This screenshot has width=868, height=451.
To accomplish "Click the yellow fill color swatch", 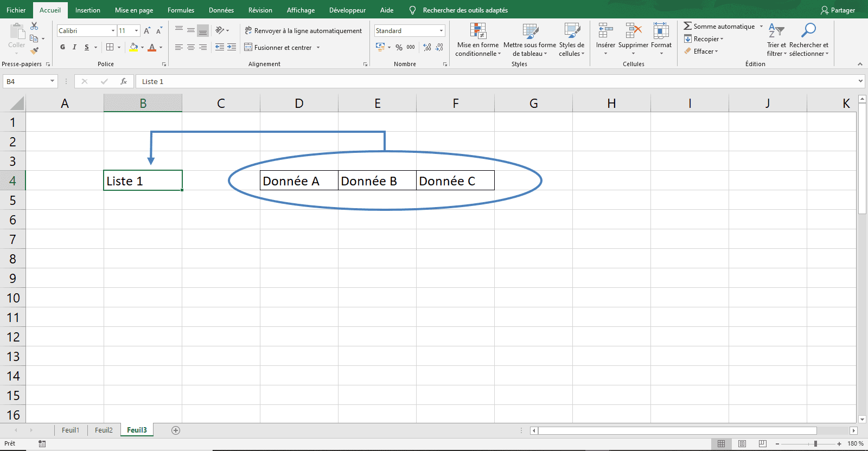I will click(133, 48).
